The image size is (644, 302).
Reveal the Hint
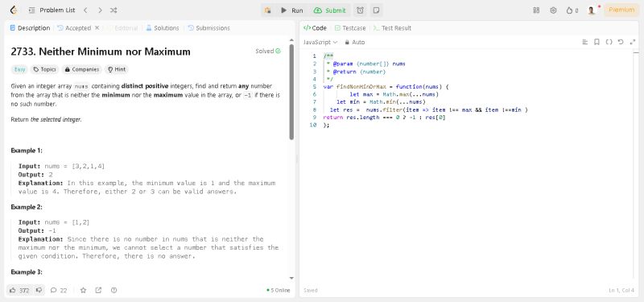tap(117, 69)
